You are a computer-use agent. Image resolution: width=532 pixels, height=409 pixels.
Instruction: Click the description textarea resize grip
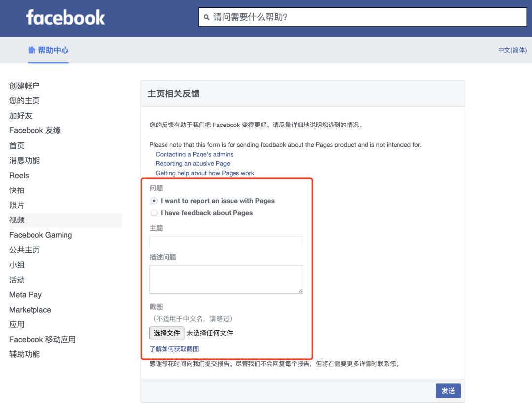(x=300, y=291)
